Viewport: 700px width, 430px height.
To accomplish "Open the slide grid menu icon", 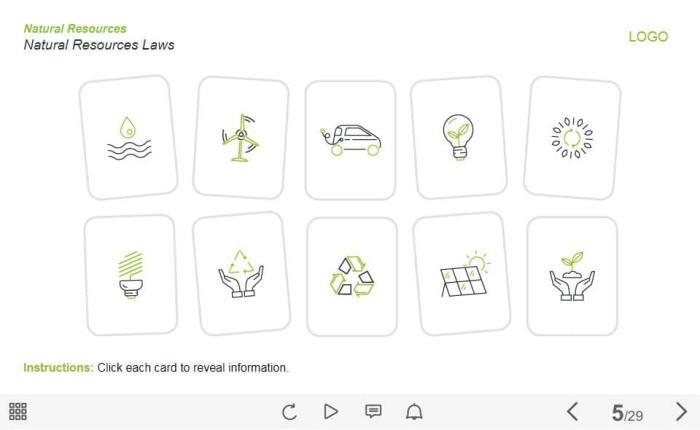I will point(18,411).
